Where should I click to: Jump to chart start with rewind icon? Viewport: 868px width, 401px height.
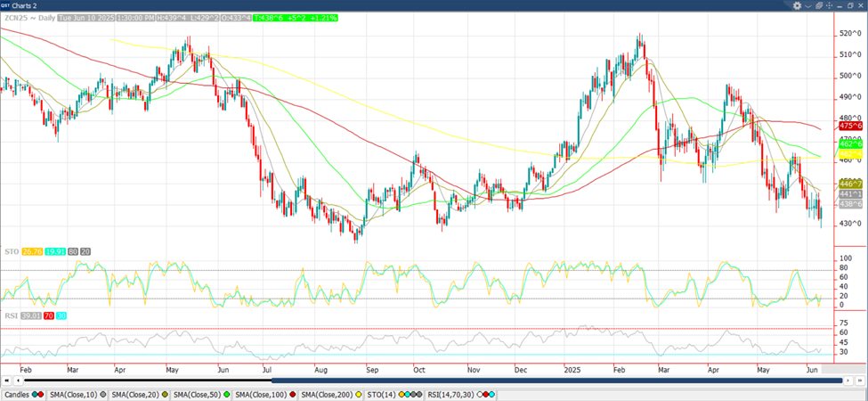tap(8, 381)
